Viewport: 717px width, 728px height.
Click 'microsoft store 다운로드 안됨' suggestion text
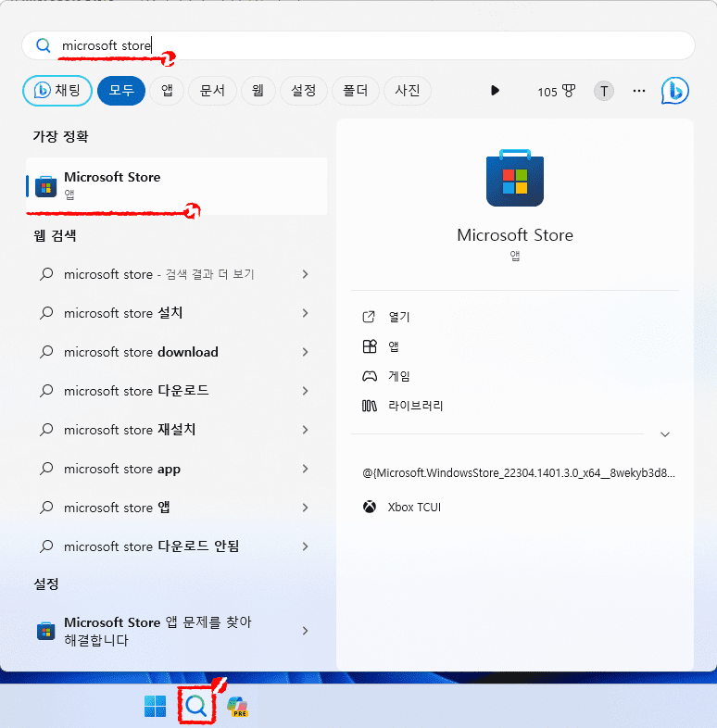click(x=151, y=546)
